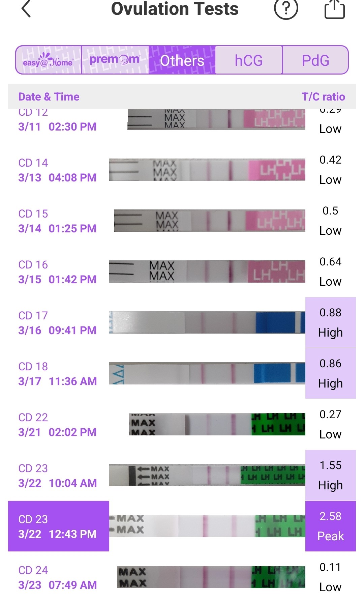Tap the share export icon
The width and height of the screenshot is (364, 601).
click(x=334, y=9)
